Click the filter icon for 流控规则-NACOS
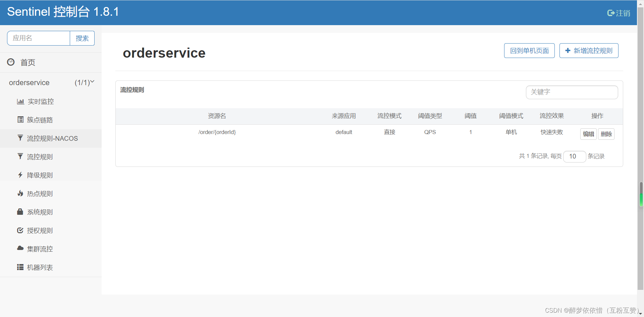The height and width of the screenshot is (317, 644). [20, 138]
